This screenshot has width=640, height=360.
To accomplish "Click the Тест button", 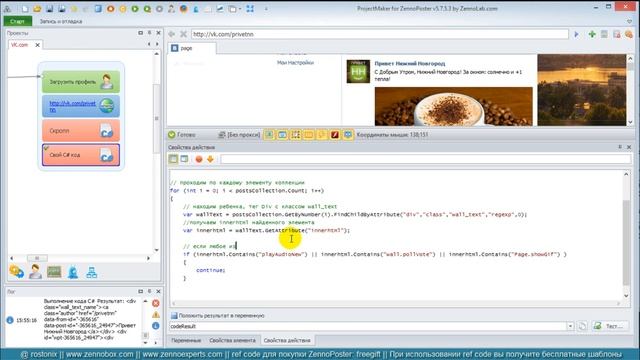I will click(x=608, y=326).
